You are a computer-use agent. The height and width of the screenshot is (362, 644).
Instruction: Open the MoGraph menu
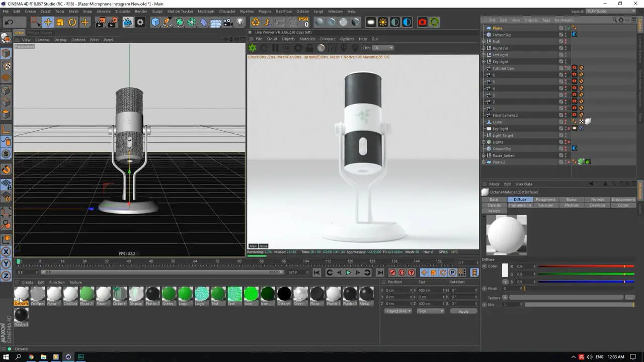(205, 11)
